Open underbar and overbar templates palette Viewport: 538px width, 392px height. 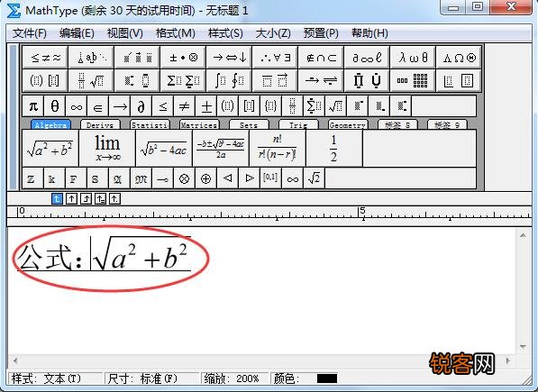point(275,80)
